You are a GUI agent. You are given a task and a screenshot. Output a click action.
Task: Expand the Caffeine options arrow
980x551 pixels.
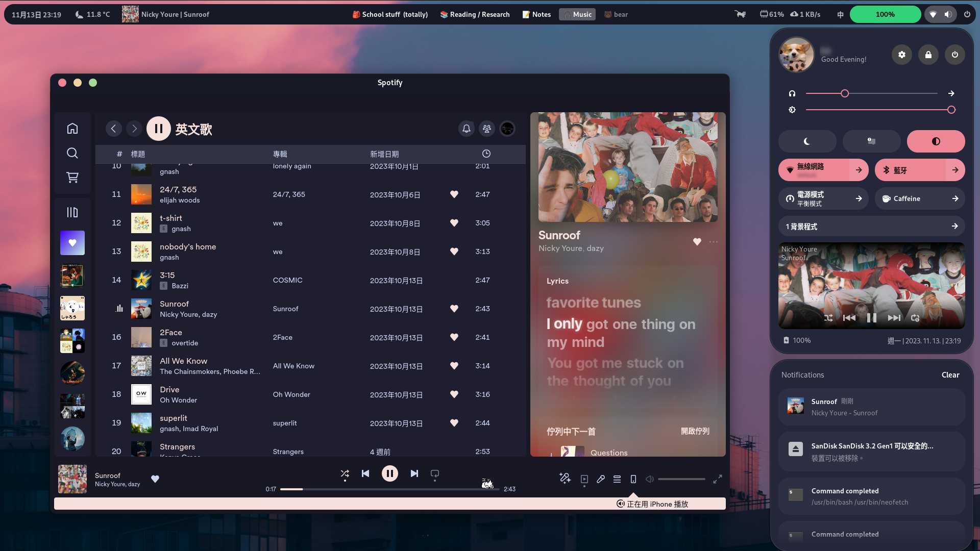[955, 198]
